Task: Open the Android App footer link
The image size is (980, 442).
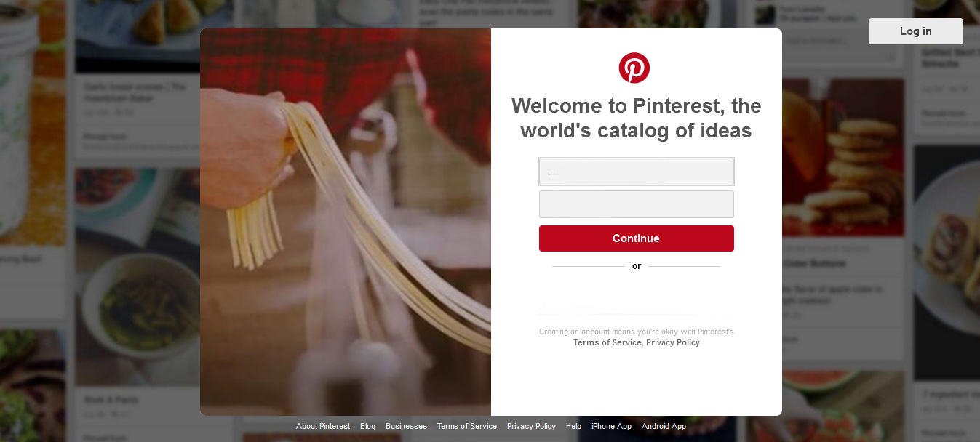Action: point(664,426)
